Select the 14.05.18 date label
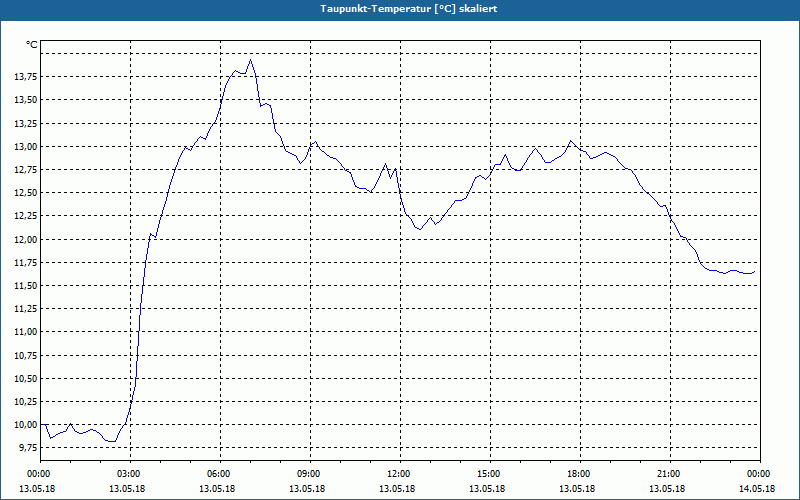The width and height of the screenshot is (800, 500). 757,489
